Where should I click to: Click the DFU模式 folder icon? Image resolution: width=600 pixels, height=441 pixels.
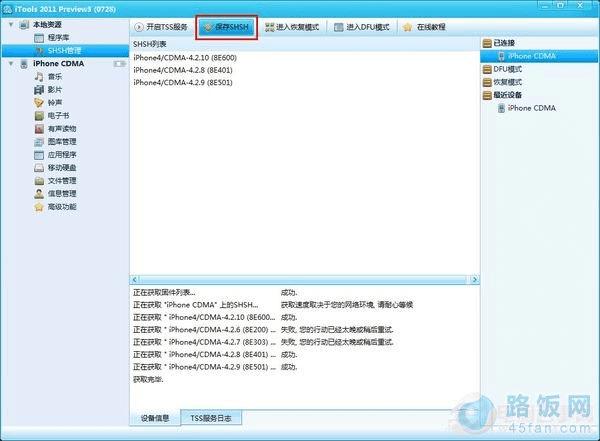[487, 69]
